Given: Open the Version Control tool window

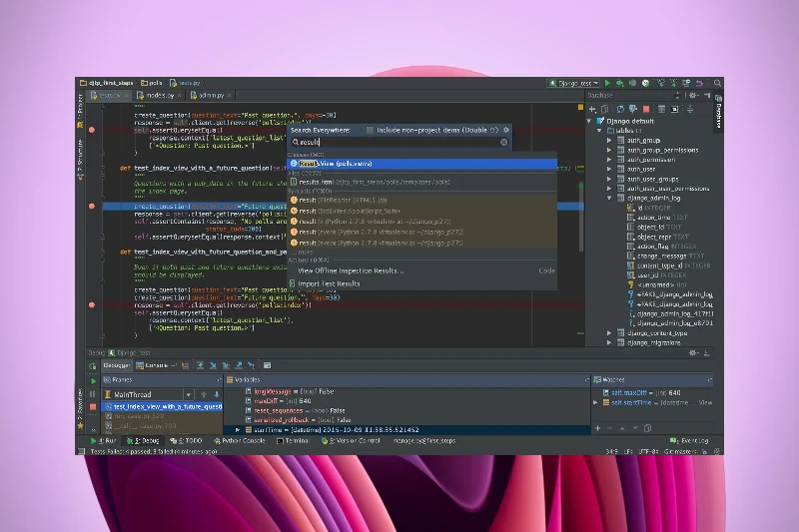Looking at the screenshot, I should coord(351,441).
